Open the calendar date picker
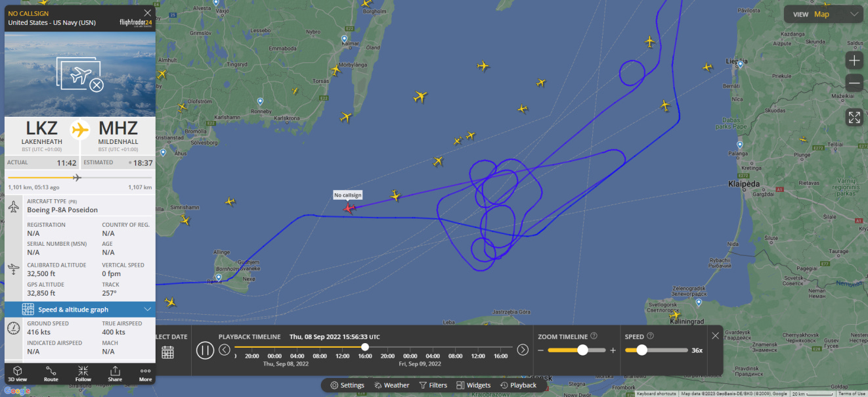The height and width of the screenshot is (397, 868). 167,352
